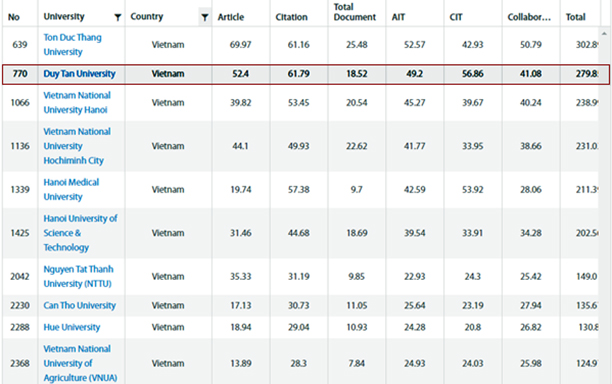This screenshot has width=612, height=384.
Task: Select rank cell 639
Action: pos(20,44)
